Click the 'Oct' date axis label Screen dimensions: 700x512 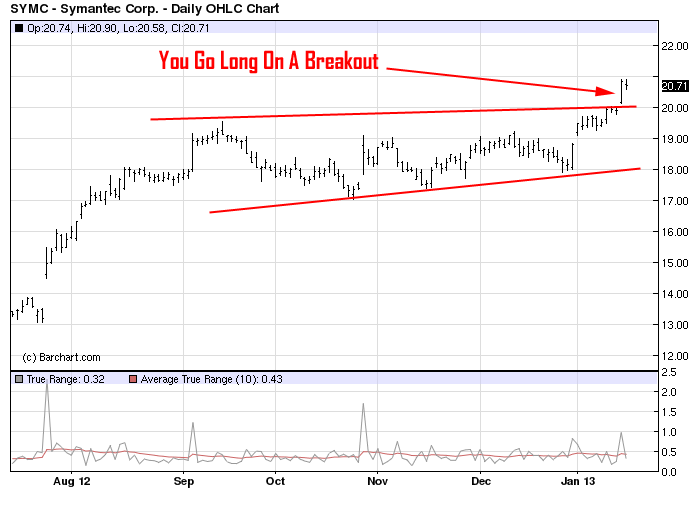pos(275,481)
